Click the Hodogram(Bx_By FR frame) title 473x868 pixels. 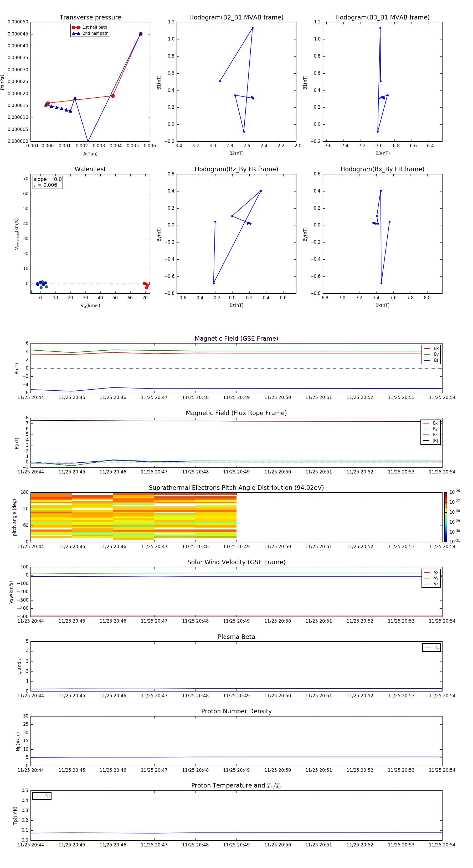coord(382,169)
